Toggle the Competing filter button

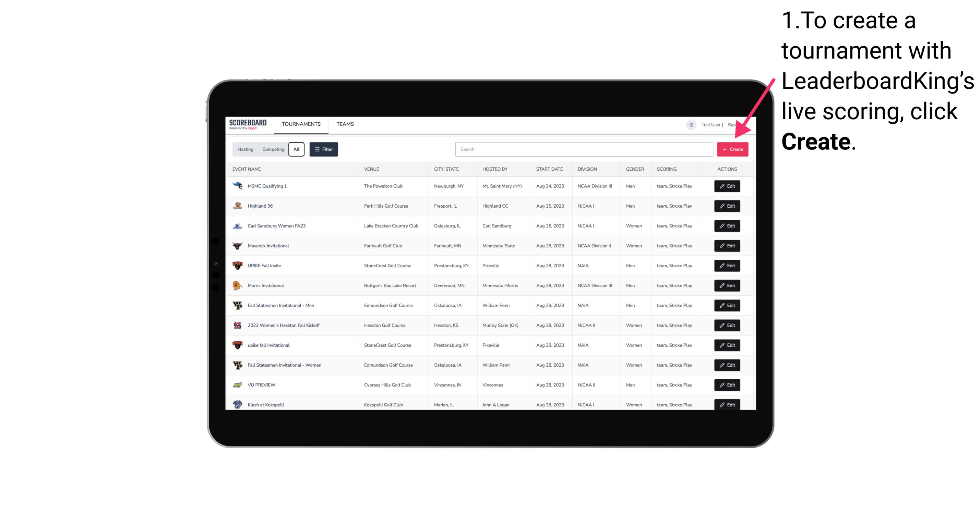click(272, 149)
